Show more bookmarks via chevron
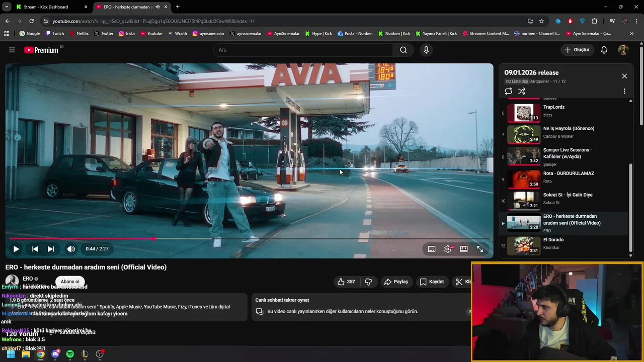 (632, 34)
